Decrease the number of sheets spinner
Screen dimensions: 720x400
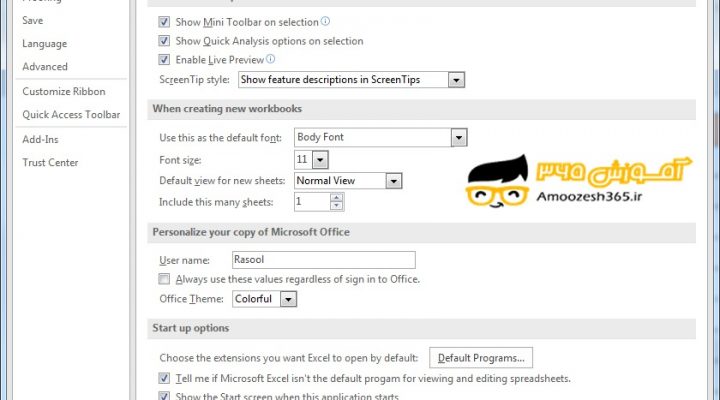(337, 206)
